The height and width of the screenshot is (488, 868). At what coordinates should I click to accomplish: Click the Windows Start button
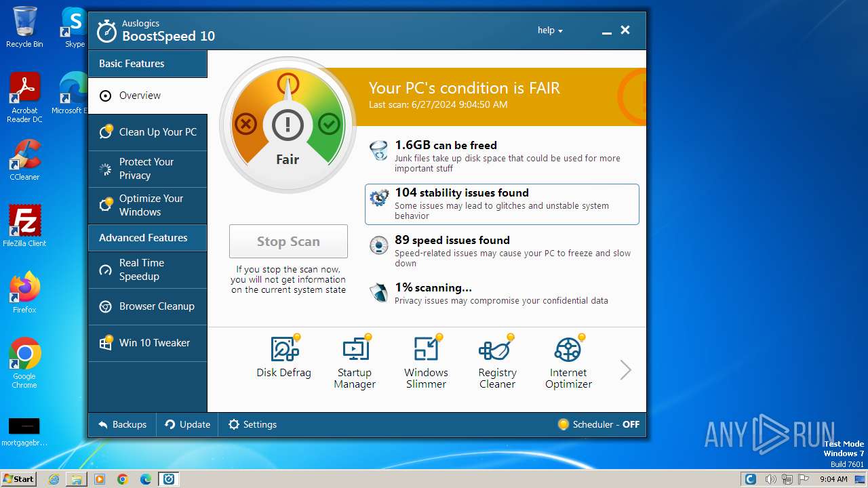click(19, 479)
